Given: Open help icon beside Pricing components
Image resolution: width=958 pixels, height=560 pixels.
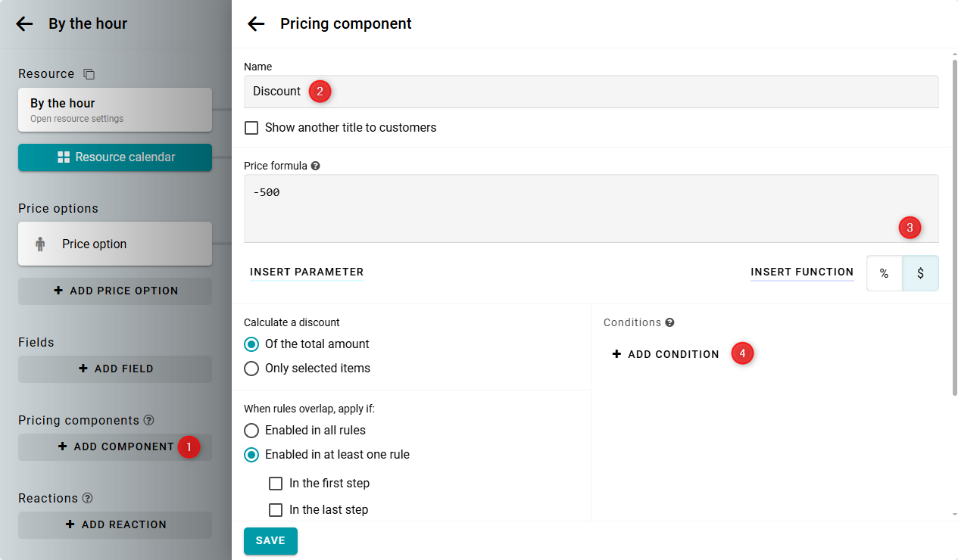Looking at the screenshot, I should pyautogui.click(x=148, y=421).
